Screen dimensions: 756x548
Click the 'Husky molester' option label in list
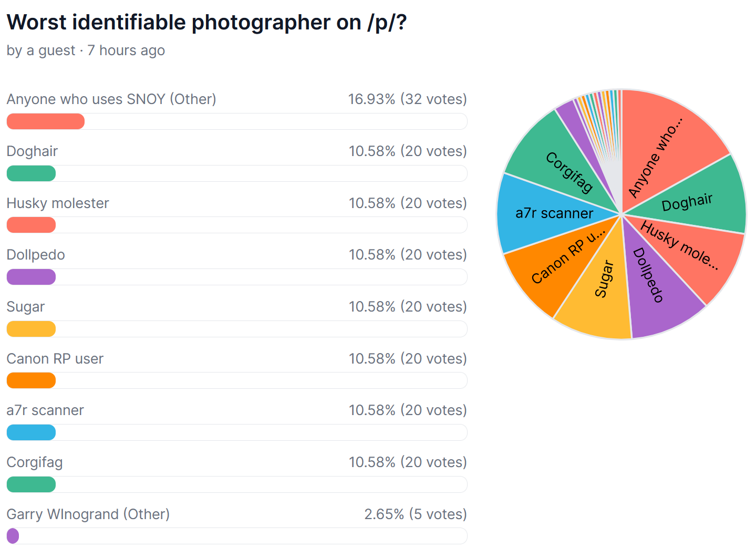58,203
